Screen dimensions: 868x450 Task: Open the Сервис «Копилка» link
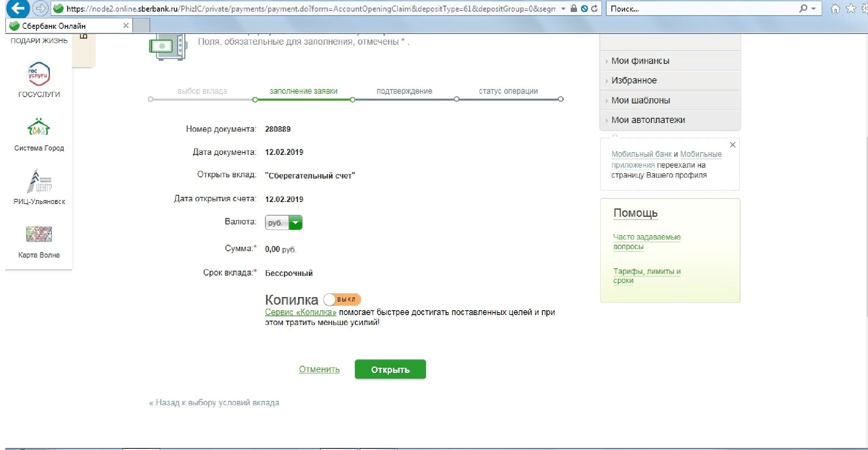(301, 312)
